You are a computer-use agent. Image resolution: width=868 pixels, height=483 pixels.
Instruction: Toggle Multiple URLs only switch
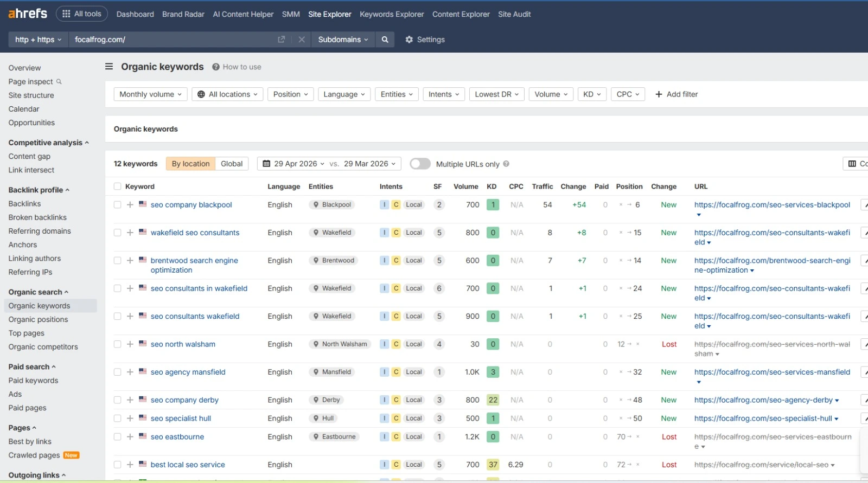click(420, 164)
